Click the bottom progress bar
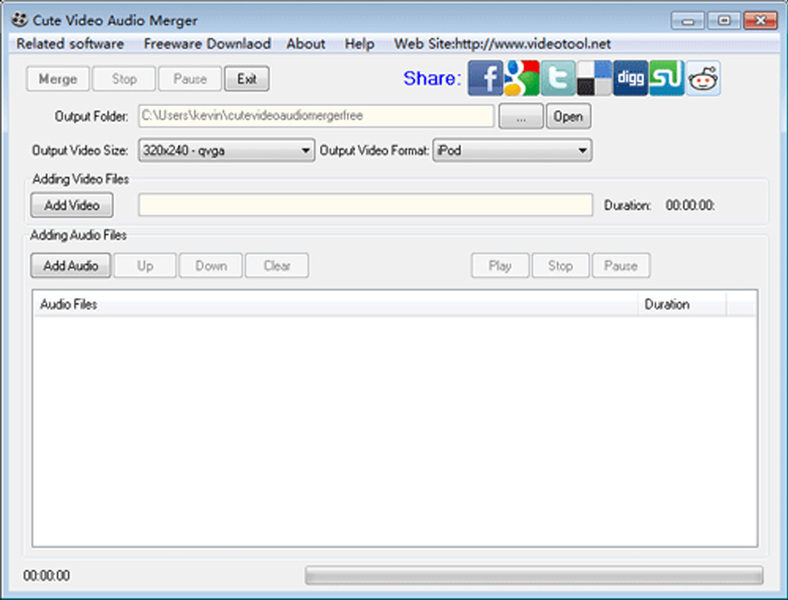The width and height of the screenshot is (788, 600). pyautogui.click(x=533, y=576)
